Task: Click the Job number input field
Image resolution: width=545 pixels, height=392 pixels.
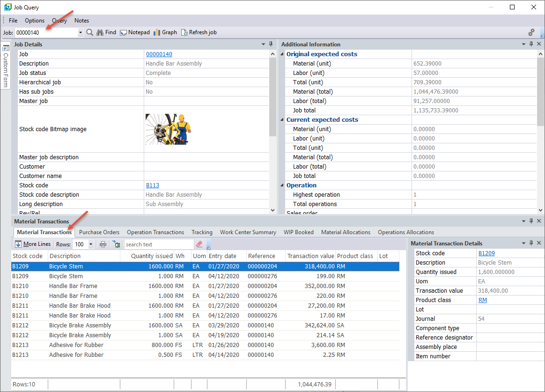Action: (x=46, y=32)
